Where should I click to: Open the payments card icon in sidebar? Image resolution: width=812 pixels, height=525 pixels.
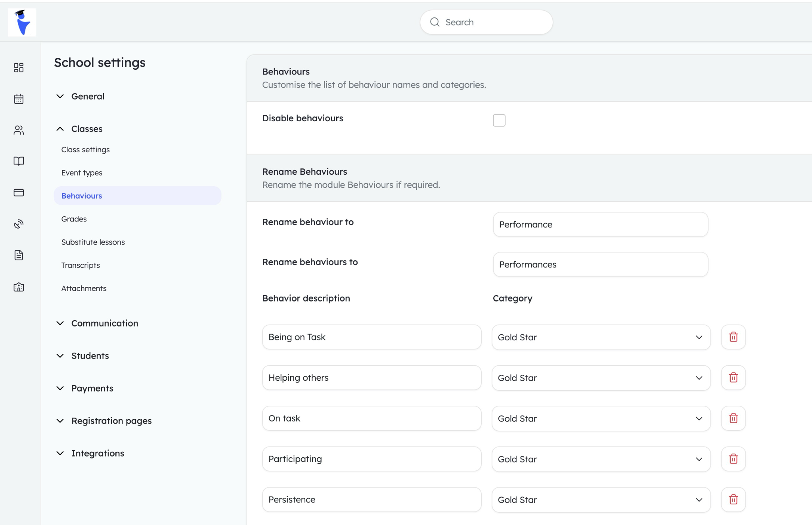click(x=19, y=192)
